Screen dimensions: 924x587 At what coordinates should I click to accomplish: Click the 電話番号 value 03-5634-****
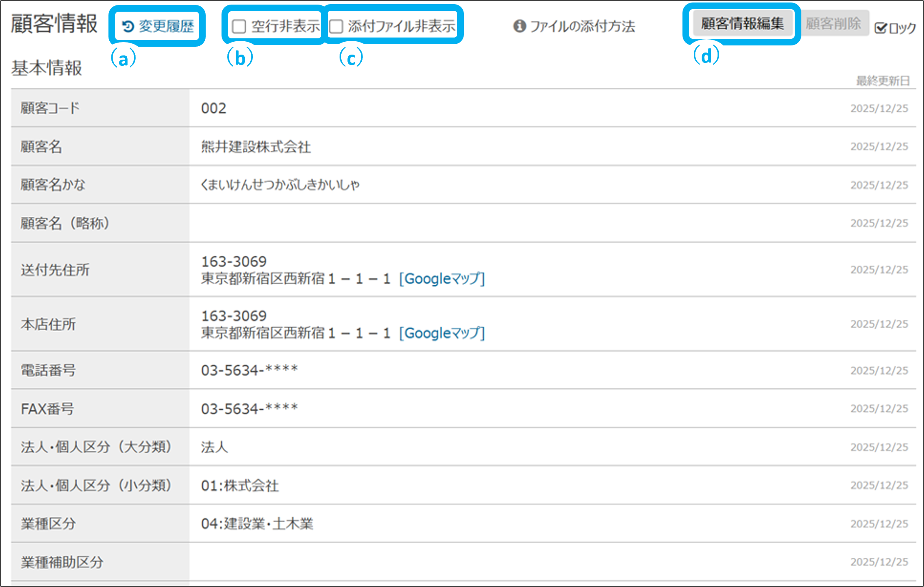tap(249, 370)
